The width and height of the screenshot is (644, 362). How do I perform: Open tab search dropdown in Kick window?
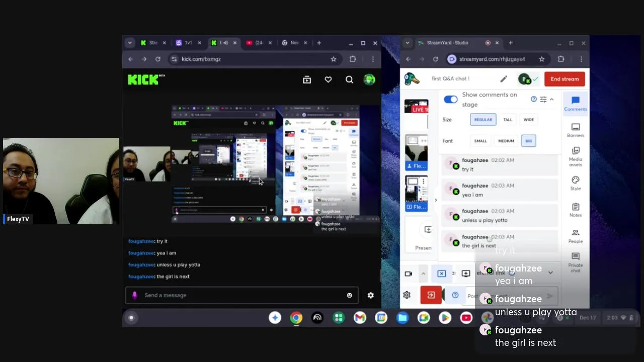click(x=130, y=43)
